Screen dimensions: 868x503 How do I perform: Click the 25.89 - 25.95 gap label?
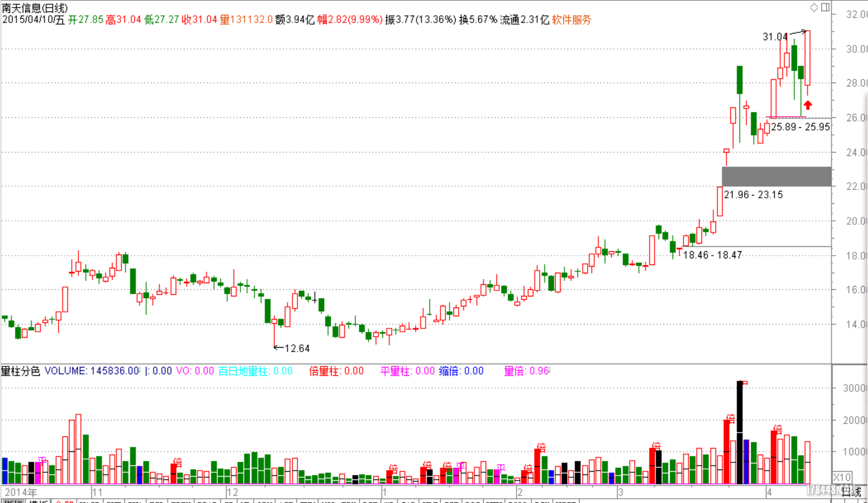[x=800, y=127]
